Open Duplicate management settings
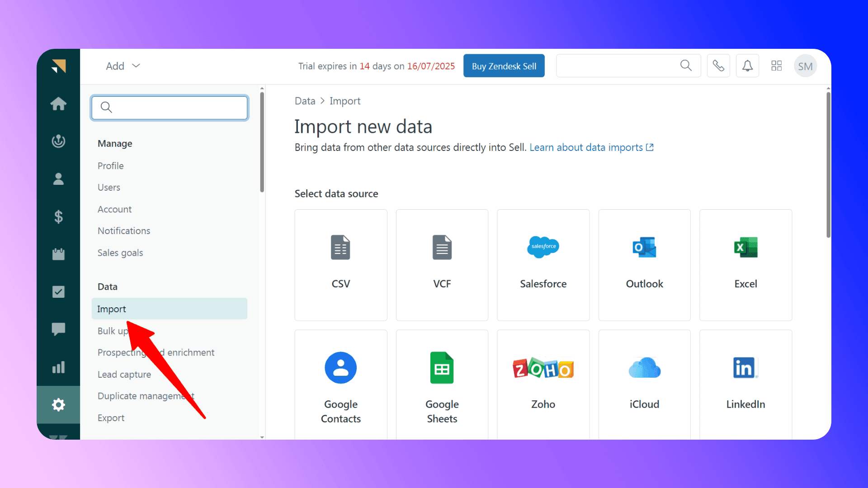Screen dimensions: 868x488 (x=146, y=396)
